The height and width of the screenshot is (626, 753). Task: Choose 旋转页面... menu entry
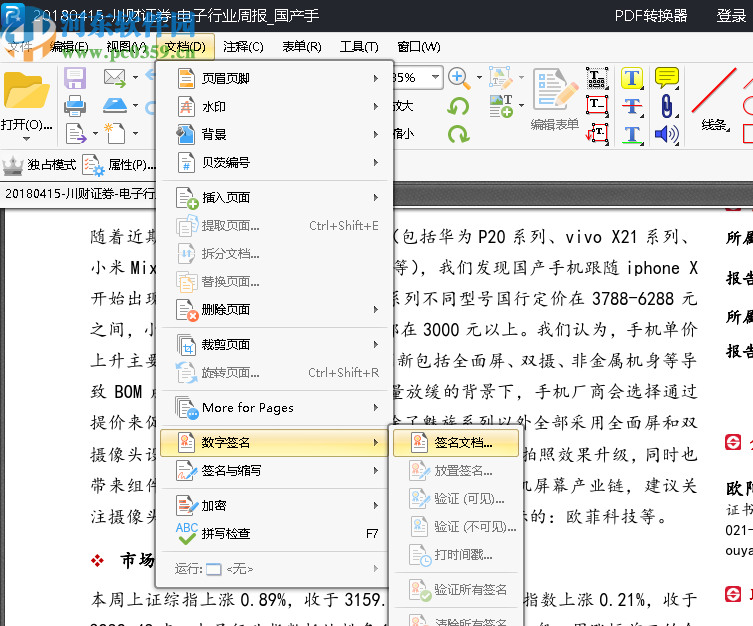[274, 373]
